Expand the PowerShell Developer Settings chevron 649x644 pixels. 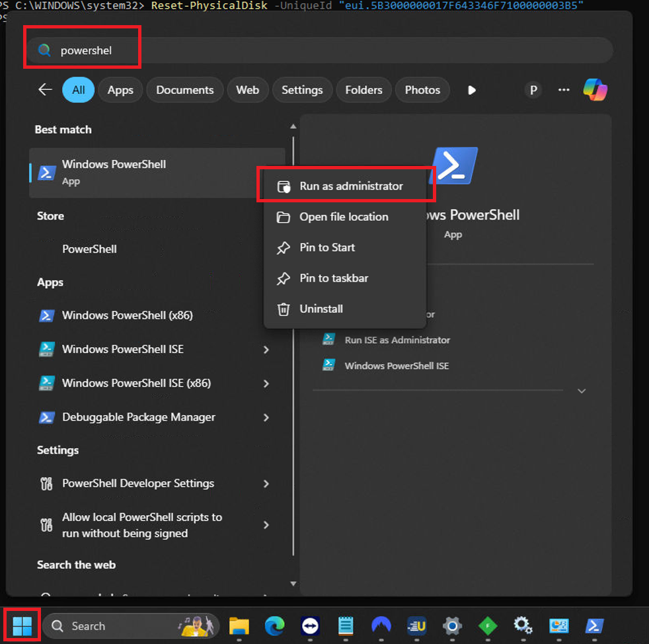click(x=266, y=484)
